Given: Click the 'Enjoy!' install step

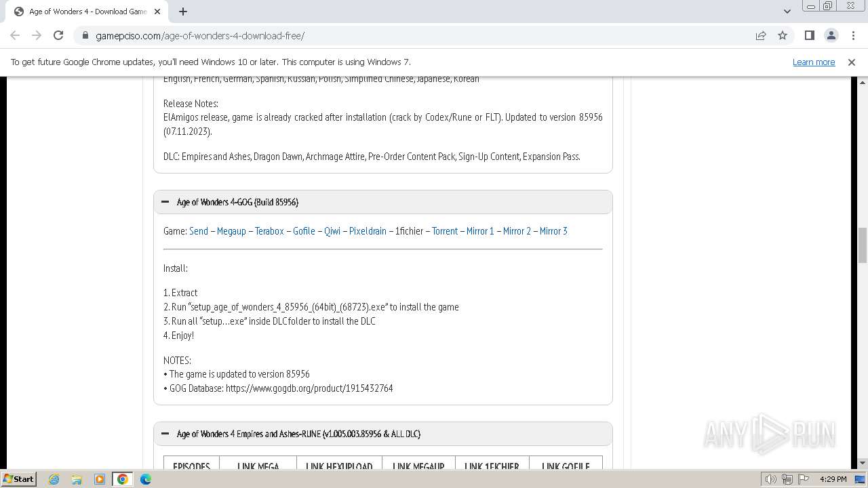Looking at the screenshot, I should click(179, 335).
